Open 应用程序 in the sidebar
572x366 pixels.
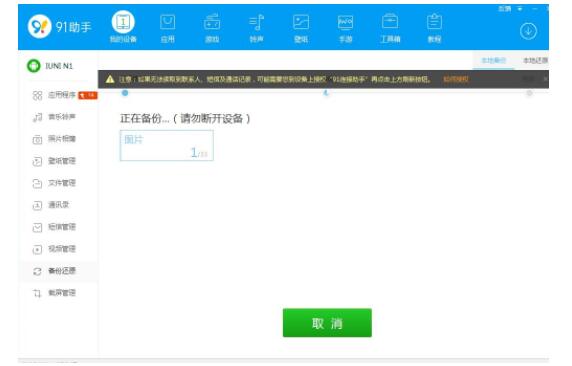(54, 95)
